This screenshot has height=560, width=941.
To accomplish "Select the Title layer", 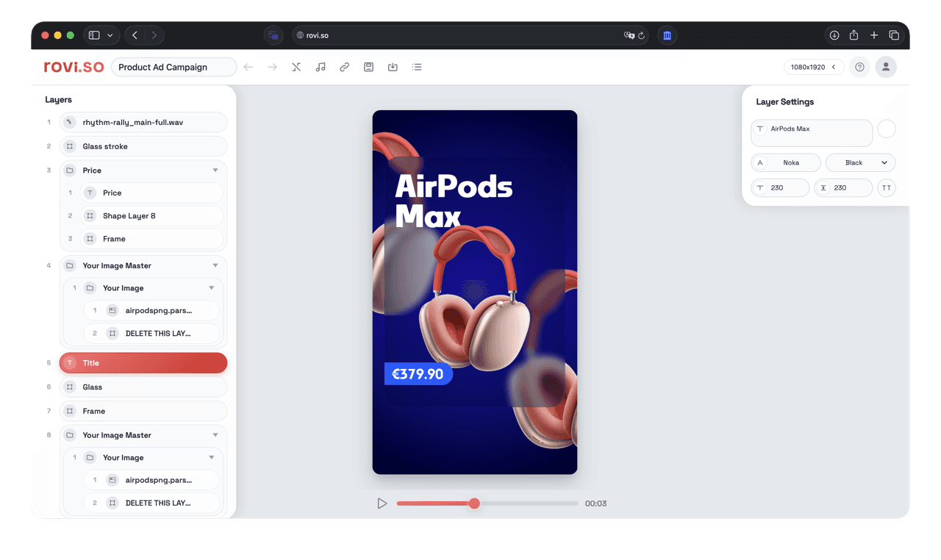I will (x=143, y=363).
